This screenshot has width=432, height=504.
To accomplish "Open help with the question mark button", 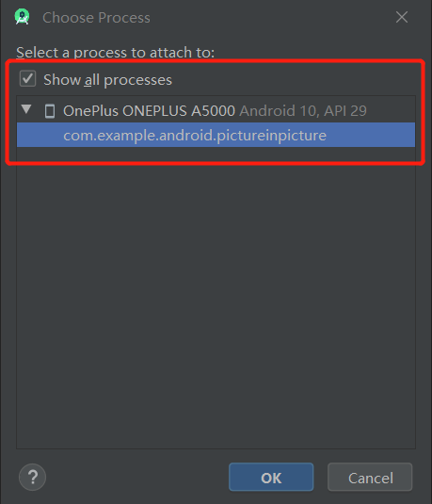I will (x=32, y=478).
